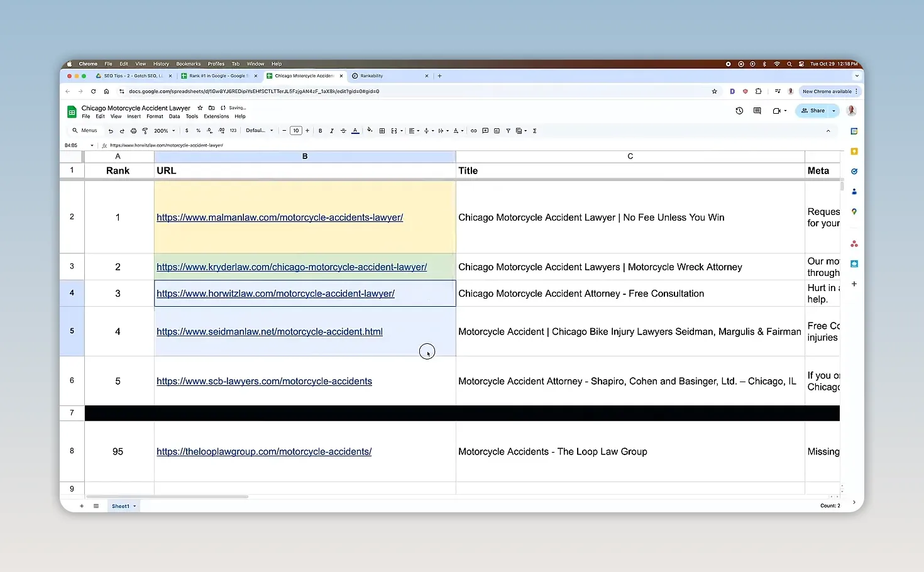
Task: Open the File menu in Sheets
Action: (x=86, y=116)
